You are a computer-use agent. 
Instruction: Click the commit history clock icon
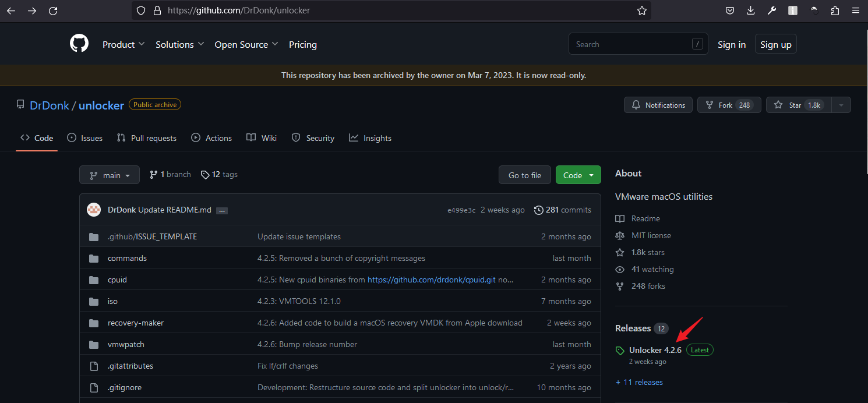tap(539, 210)
